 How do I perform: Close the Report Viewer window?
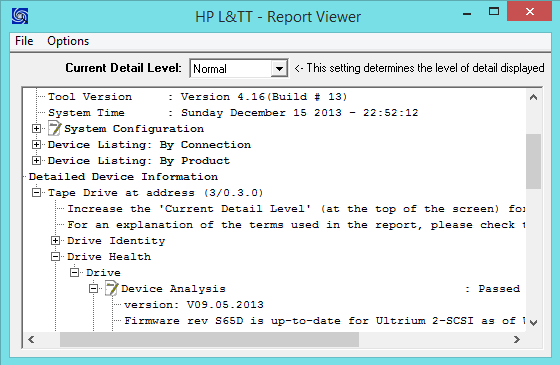530,12
